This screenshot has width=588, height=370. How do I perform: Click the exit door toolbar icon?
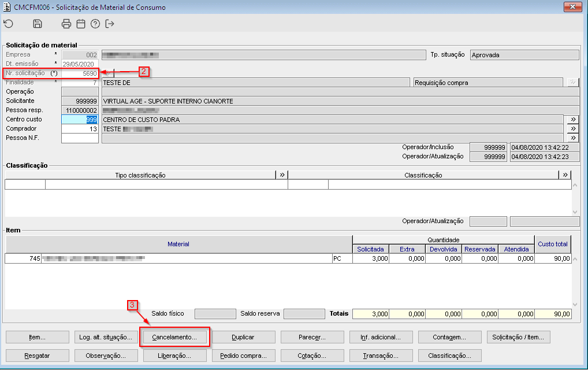click(x=110, y=24)
